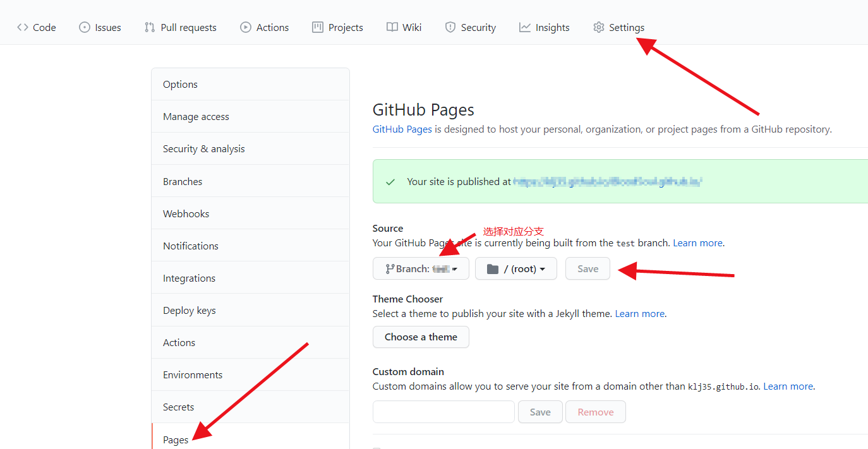Open Security & analysis settings
The width and height of the screenshot is (868, 449).
click(x=250, y=148)
